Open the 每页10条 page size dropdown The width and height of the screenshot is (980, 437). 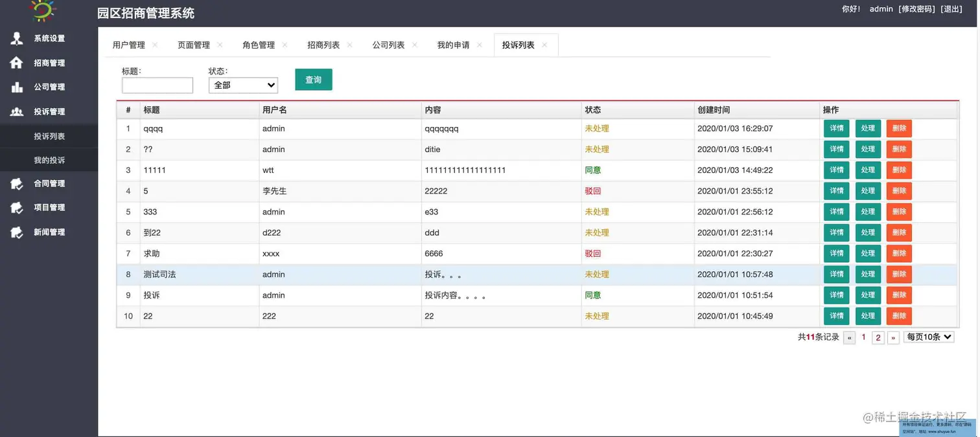coord(929,337)
